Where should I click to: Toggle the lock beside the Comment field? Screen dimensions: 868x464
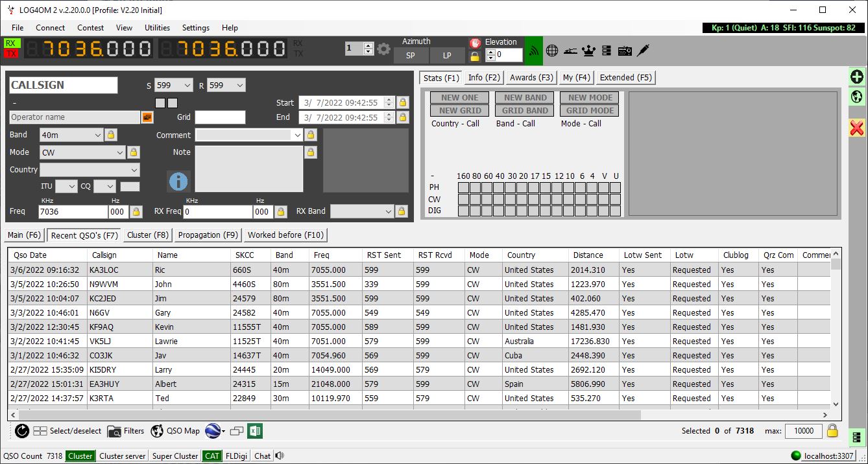tap(311, 135)
